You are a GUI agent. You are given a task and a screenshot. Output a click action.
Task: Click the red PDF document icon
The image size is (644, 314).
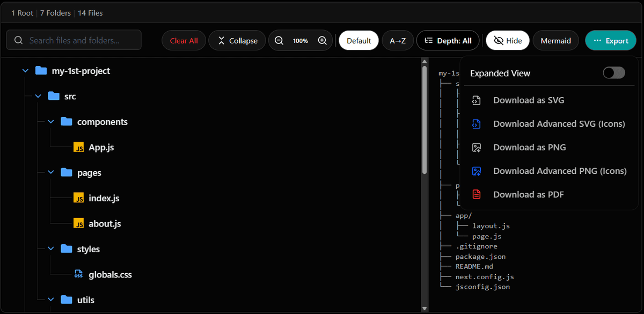point(476,195)
